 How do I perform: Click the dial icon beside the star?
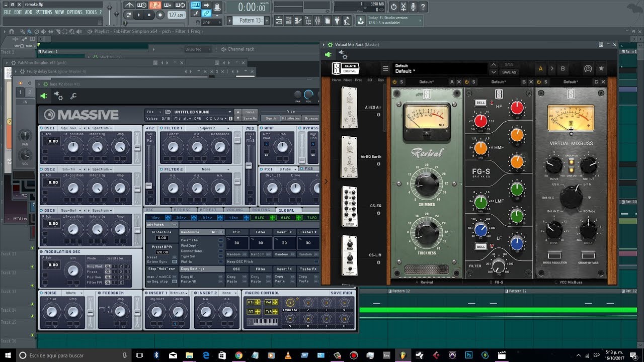click(588, 69)
